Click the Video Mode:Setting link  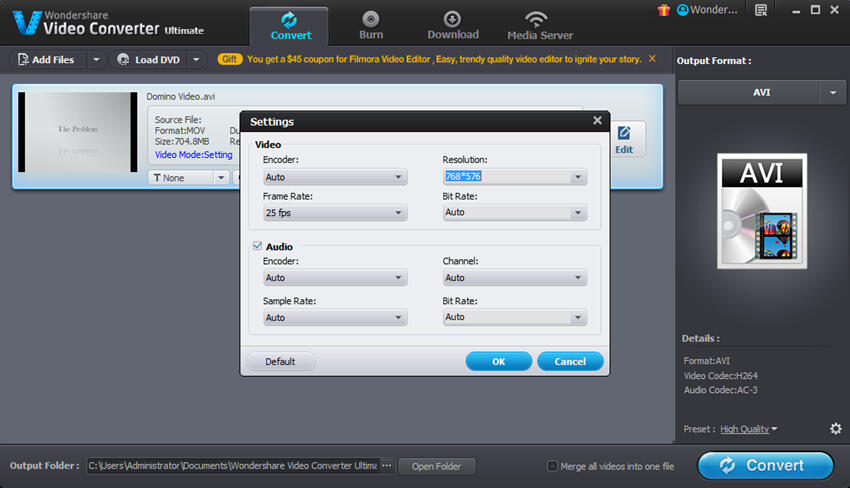[194, 155]
